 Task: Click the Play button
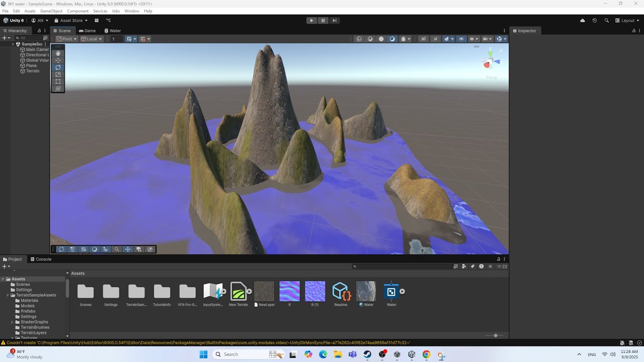311,21
